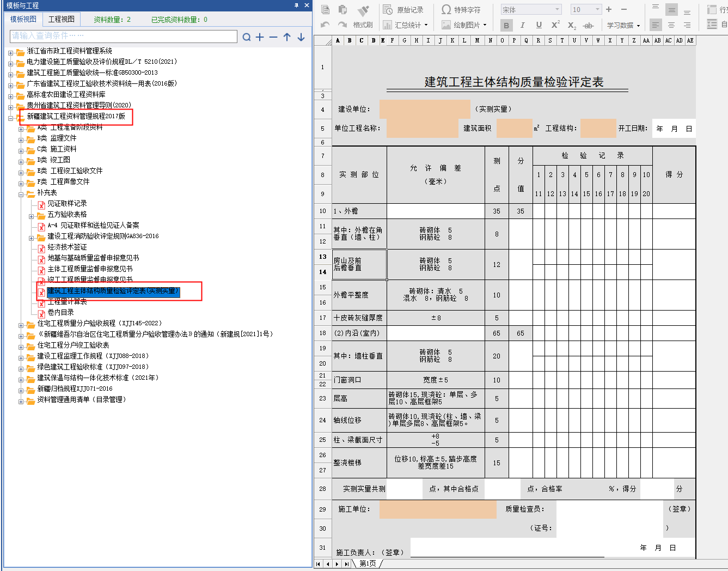
Task: Switch to the 模板视图 tab
Action: tap(23, 19)
